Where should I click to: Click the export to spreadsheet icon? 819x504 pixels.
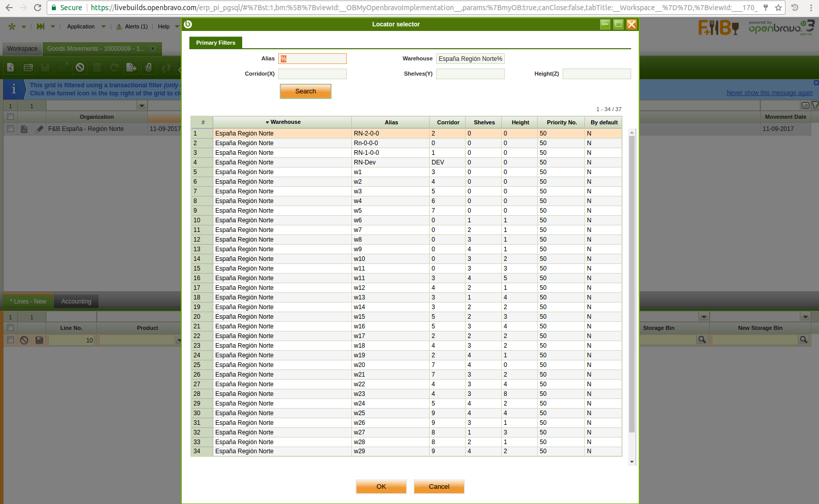131,68
